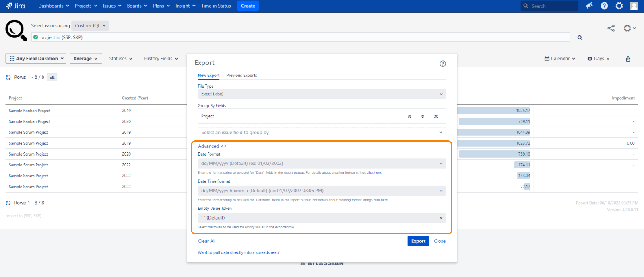644x277 pixels.
Task: Remove the Project group-by field
Action: pyautogui.click(x=436, y=117)
